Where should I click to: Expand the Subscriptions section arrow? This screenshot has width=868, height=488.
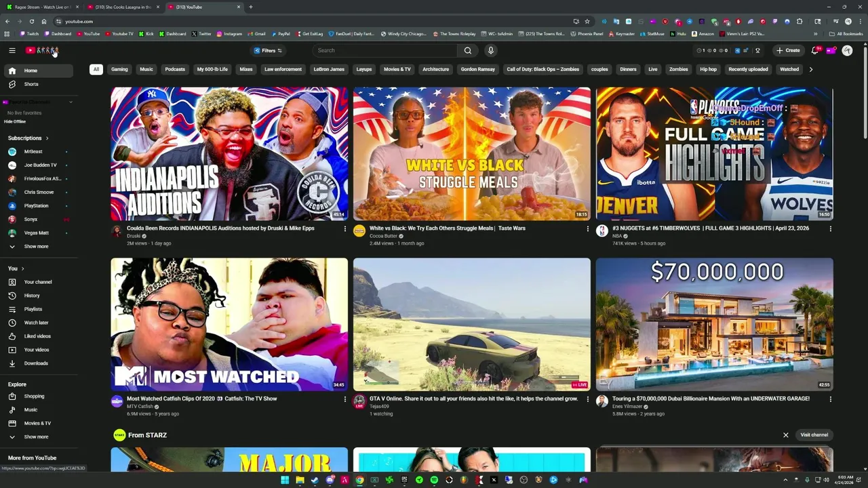[x=47, y=138]
